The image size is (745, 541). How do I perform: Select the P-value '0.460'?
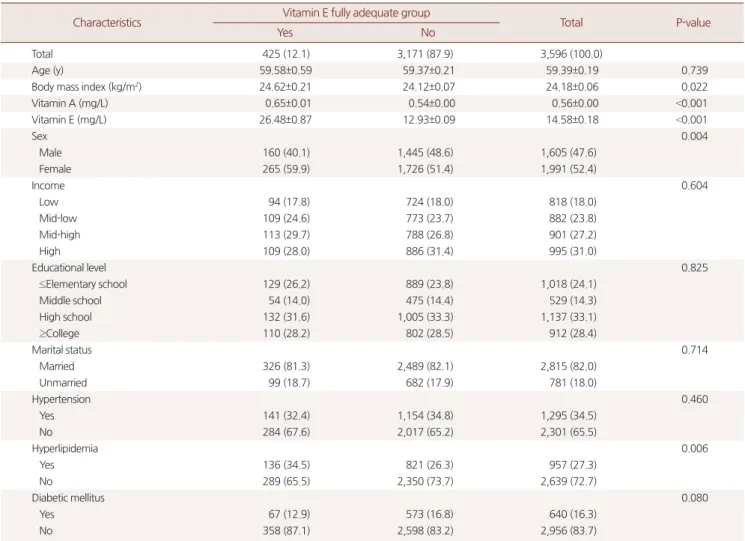[695, 399]
